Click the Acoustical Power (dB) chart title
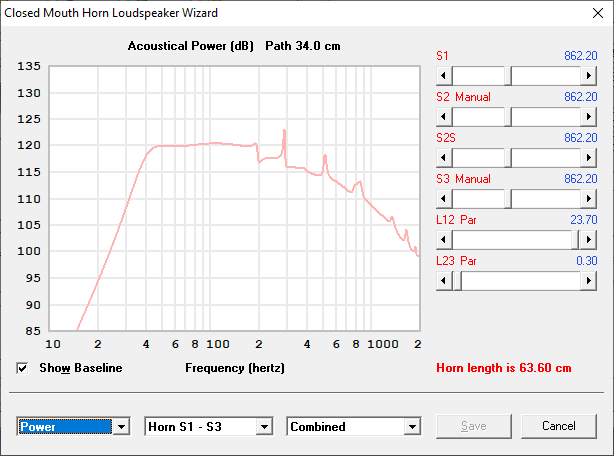Image resolution: width=614 pixels, height=456 pixels. (191, 46)
